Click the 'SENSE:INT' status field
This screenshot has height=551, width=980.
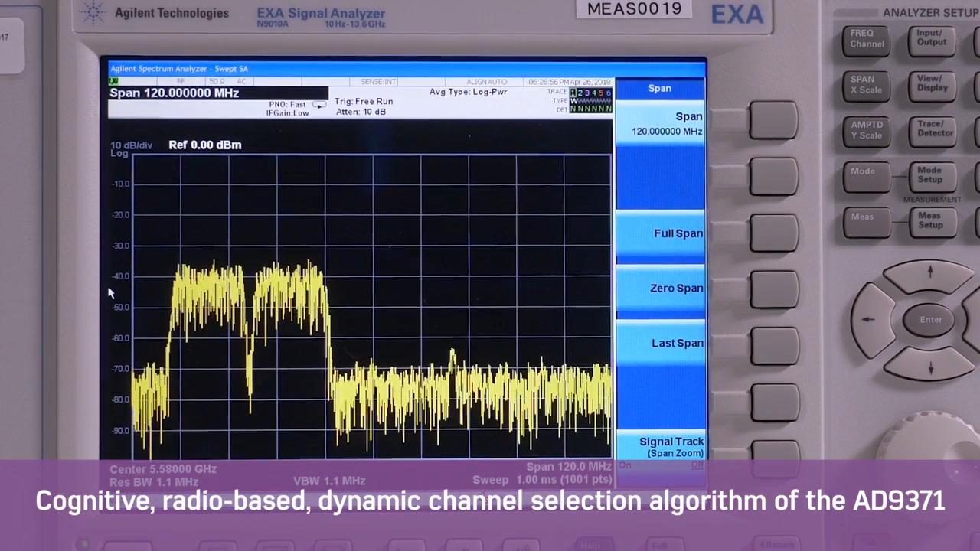pos(378,82)
